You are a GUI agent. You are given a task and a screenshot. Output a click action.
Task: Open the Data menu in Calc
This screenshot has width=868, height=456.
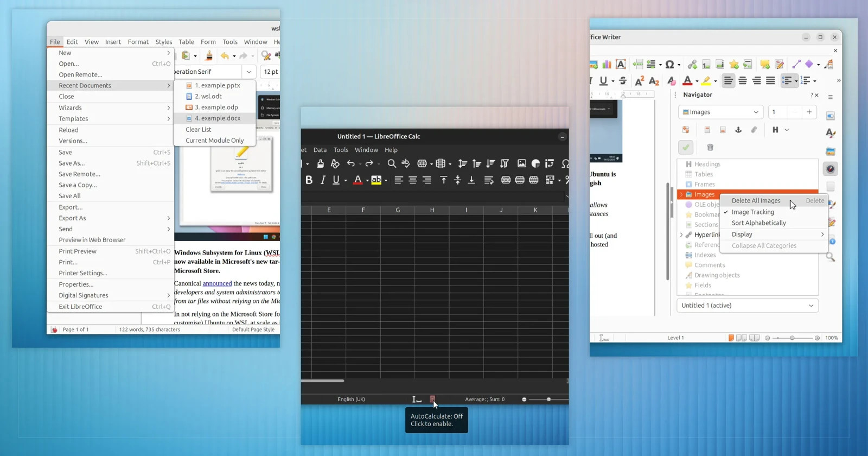coord(320,150)
